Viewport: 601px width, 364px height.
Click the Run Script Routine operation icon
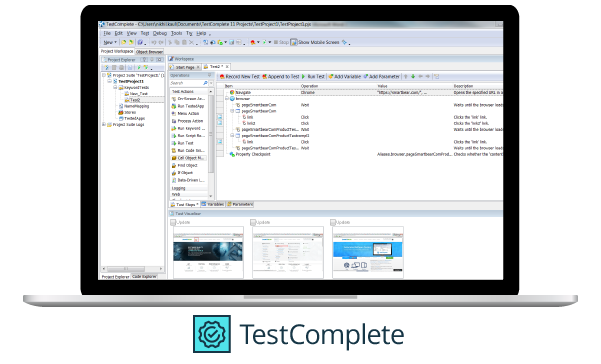coord(174,136)
